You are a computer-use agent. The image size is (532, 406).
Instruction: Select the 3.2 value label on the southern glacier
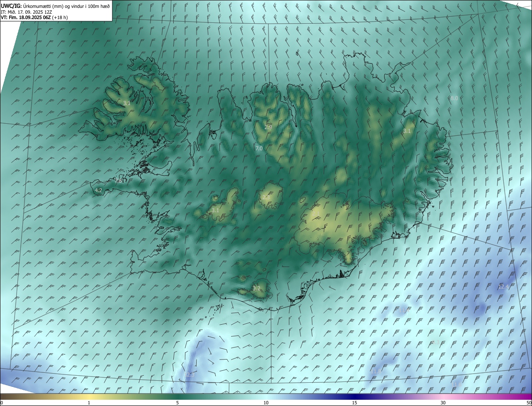[x=256, y=288]
